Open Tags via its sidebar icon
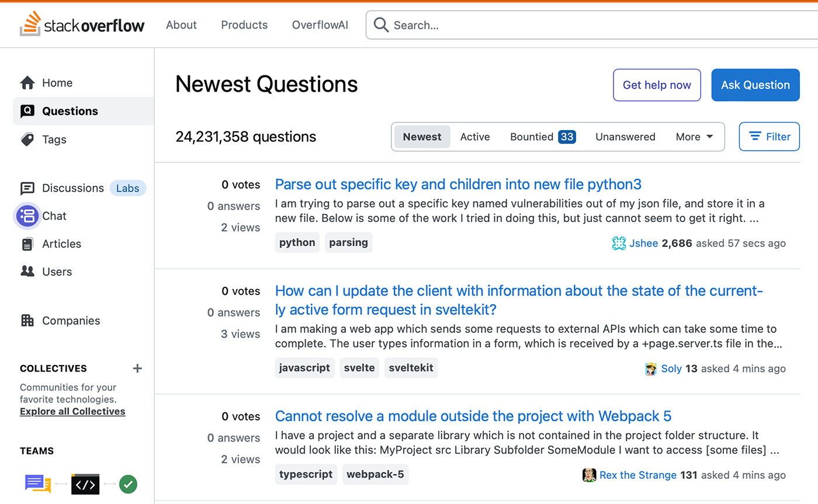This screenshot has height=504, width=818. [x=27, y=140]
